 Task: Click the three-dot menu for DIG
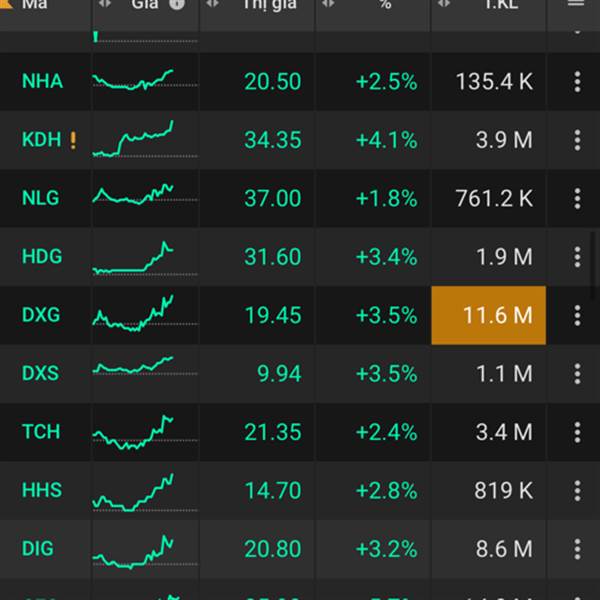click(577, 549)
